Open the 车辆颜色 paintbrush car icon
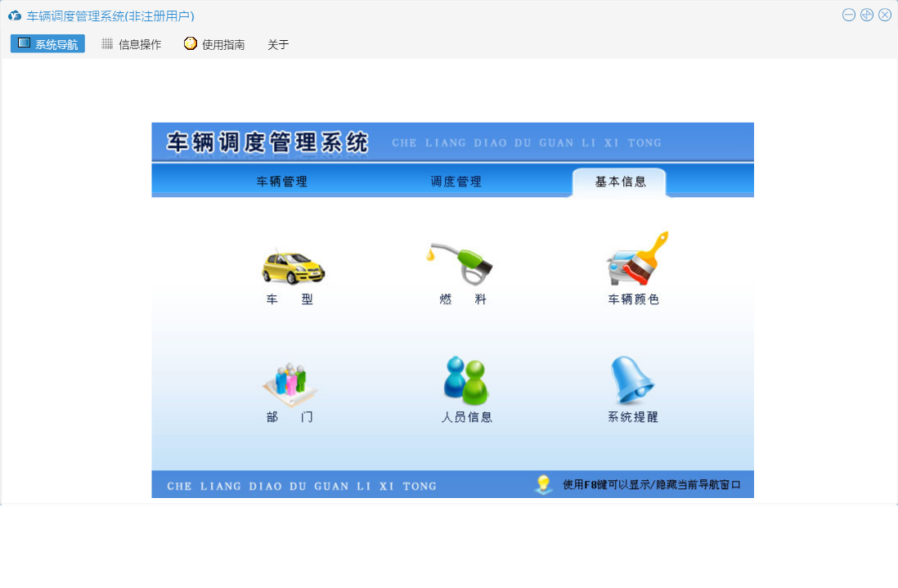 [636, 258]
